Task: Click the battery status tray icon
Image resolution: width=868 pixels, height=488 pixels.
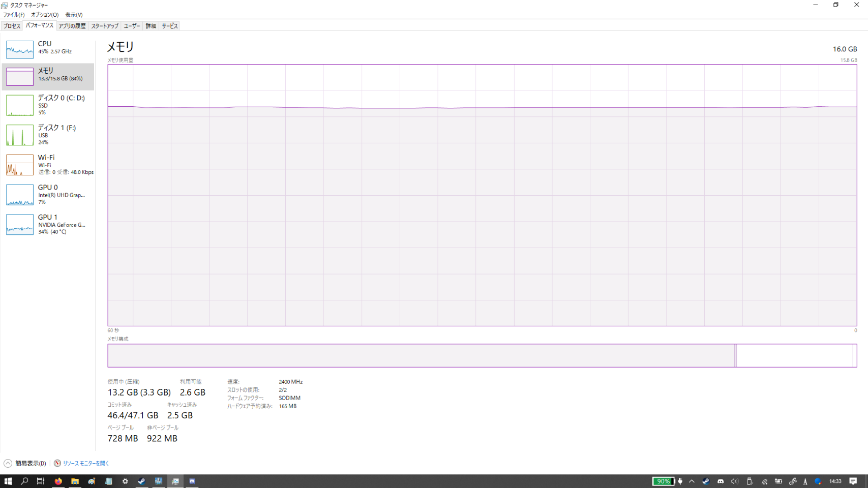Action: pos(779,481)
